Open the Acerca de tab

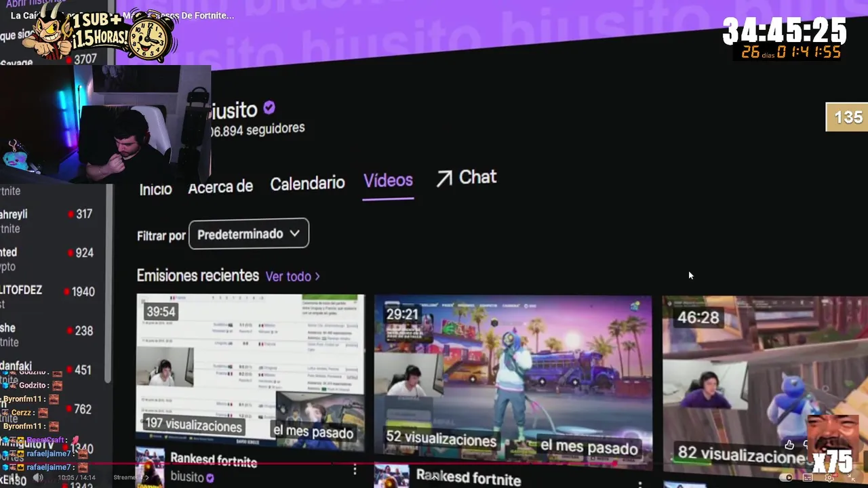click(220, 186)
